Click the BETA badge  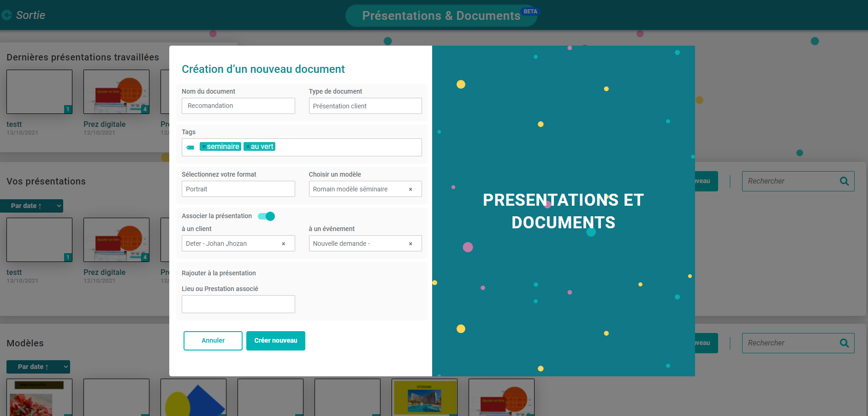(x=530, y=12)
